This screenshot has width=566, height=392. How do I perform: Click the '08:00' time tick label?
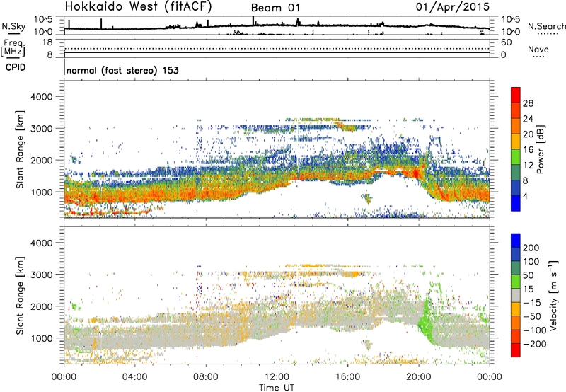(206, 377)
